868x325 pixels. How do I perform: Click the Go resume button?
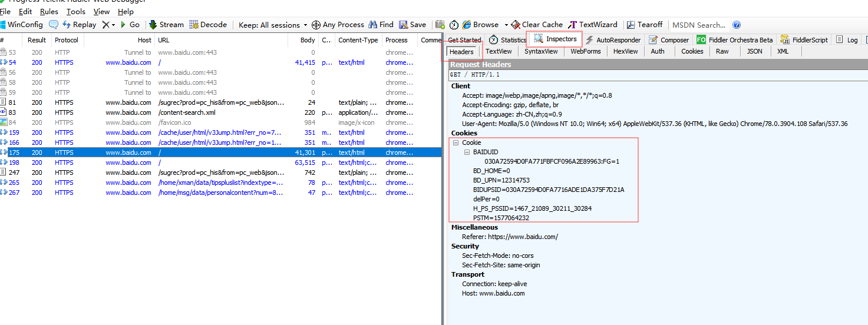(130, 25)
